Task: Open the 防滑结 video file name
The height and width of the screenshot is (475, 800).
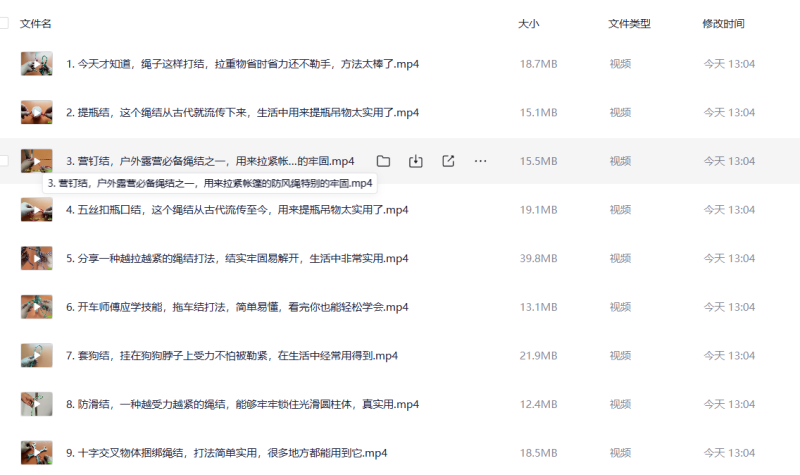Action: click(x=241, y=404)
